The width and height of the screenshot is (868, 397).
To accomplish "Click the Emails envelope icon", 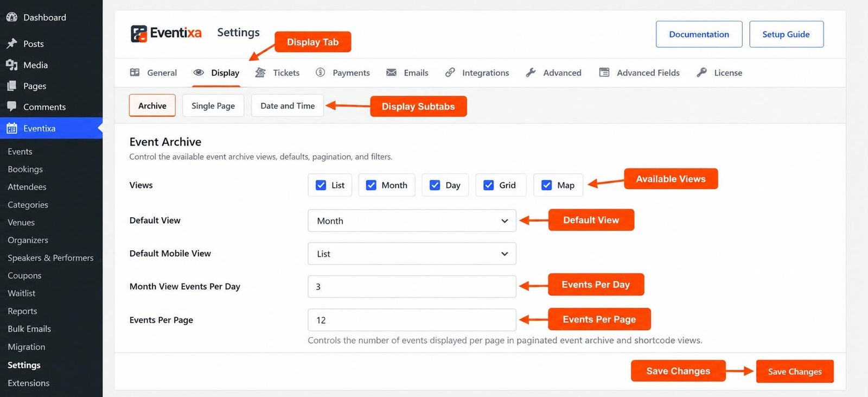I will coord(391,72).
